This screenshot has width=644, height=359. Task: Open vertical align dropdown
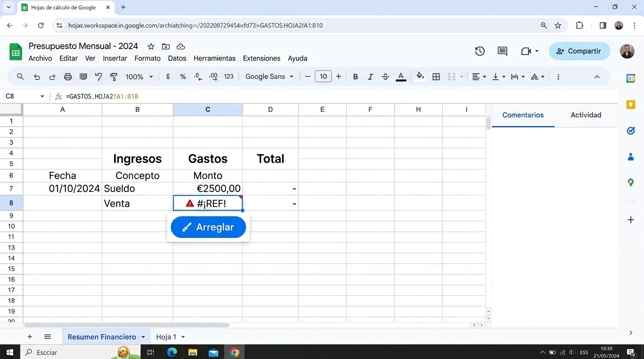pos(498,77)
